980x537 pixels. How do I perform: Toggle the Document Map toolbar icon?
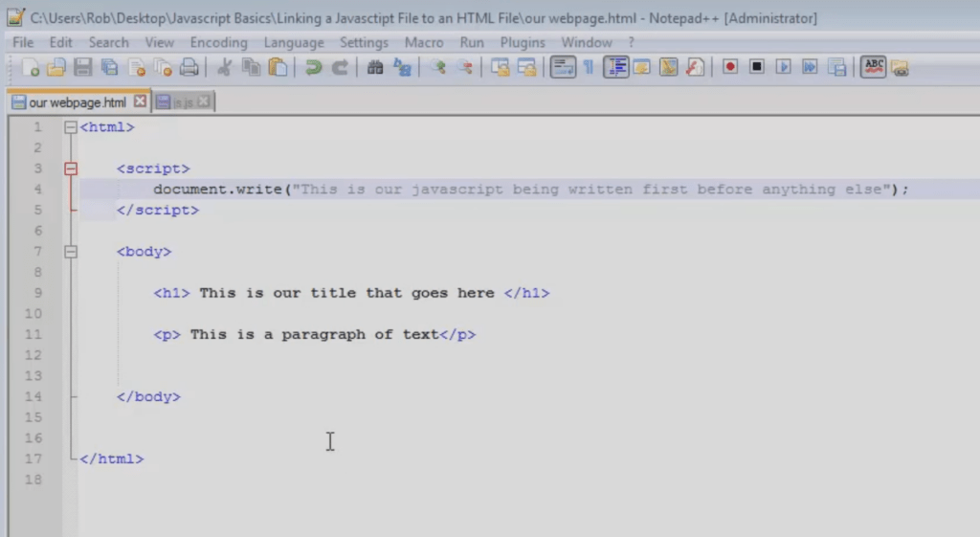point(668,67)
